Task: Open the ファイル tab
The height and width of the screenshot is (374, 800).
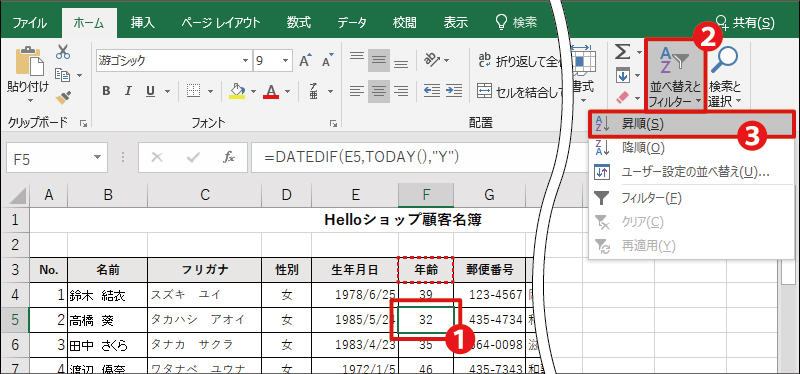Action: 30,23
